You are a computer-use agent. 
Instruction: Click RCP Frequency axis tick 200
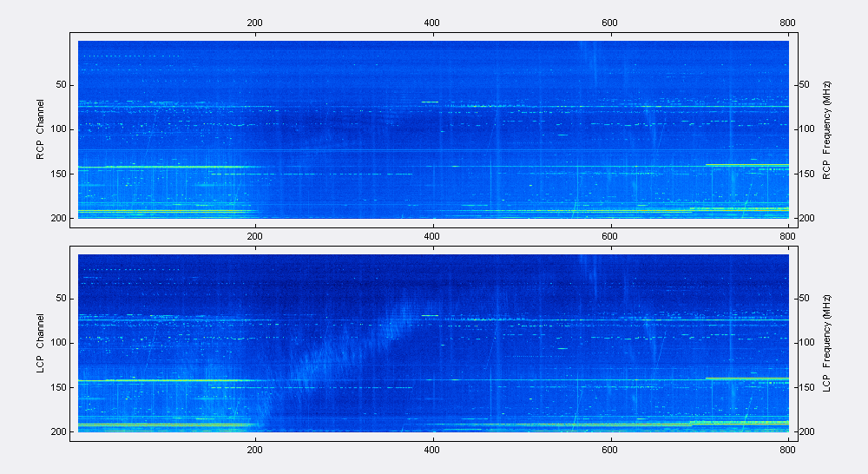pyautogui.click(x=807, y=218)
